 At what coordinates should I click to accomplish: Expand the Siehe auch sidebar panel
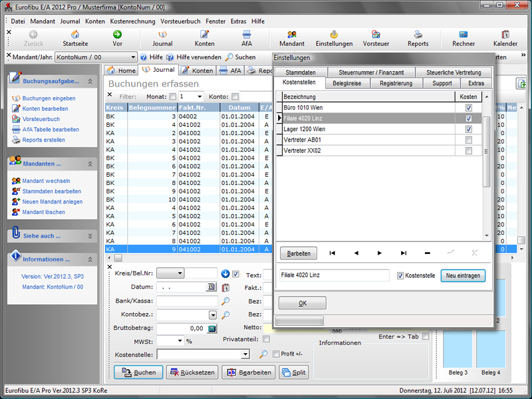click(x=90, y=236)
